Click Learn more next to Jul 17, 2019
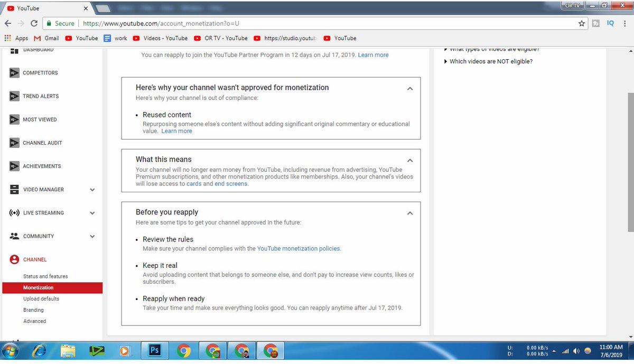634x364 pixels. pyautogui.click(x=373, y=55)
